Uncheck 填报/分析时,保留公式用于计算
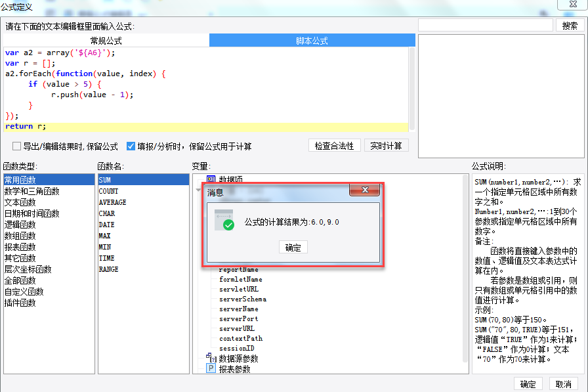Image resolution: width=588 pixels, height=392 pixels. tap(131, 146)
